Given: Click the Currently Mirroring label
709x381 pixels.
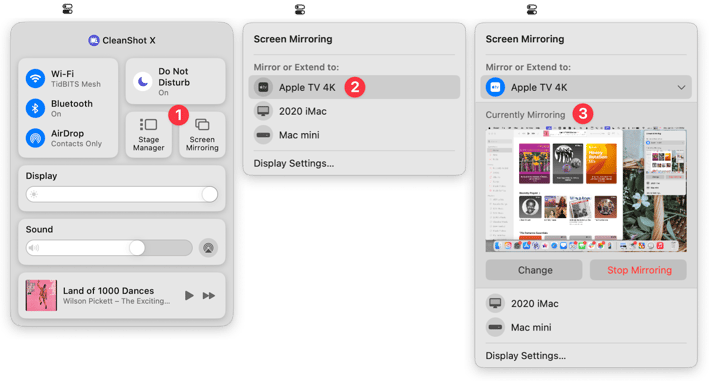Looking at the screenshot, I should click(525, 115).
